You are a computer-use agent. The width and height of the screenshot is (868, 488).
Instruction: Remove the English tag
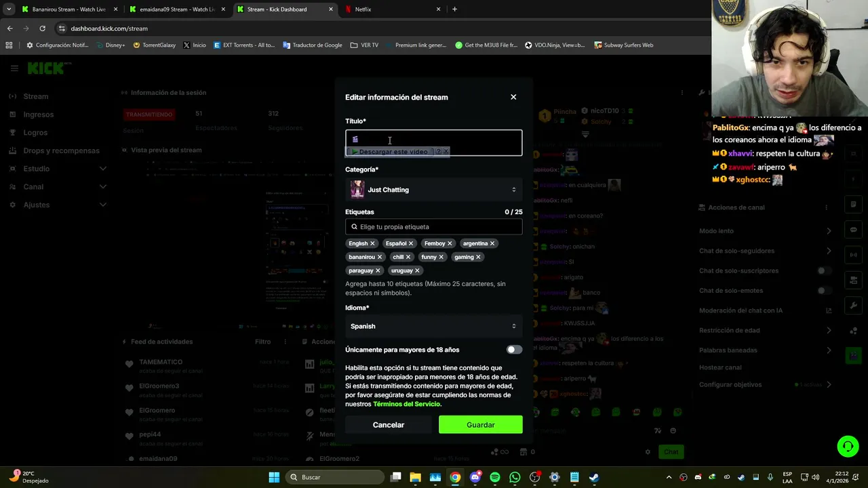(x=372, y=243)
